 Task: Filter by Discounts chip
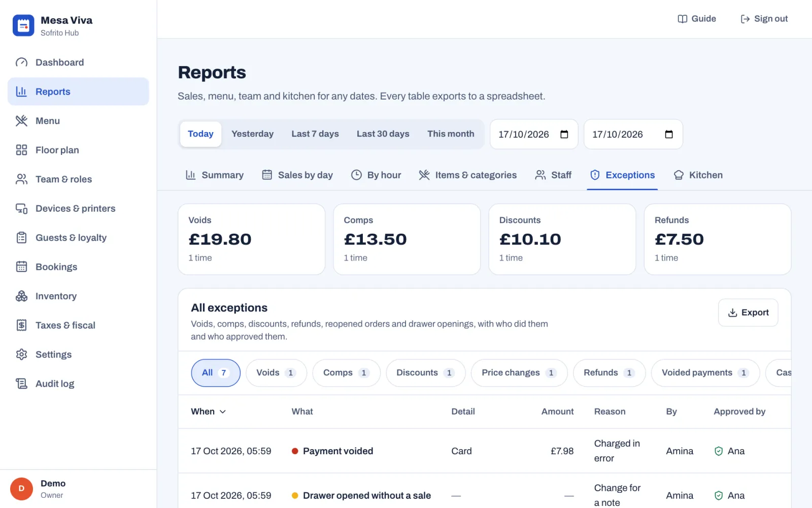pos(425,373)
